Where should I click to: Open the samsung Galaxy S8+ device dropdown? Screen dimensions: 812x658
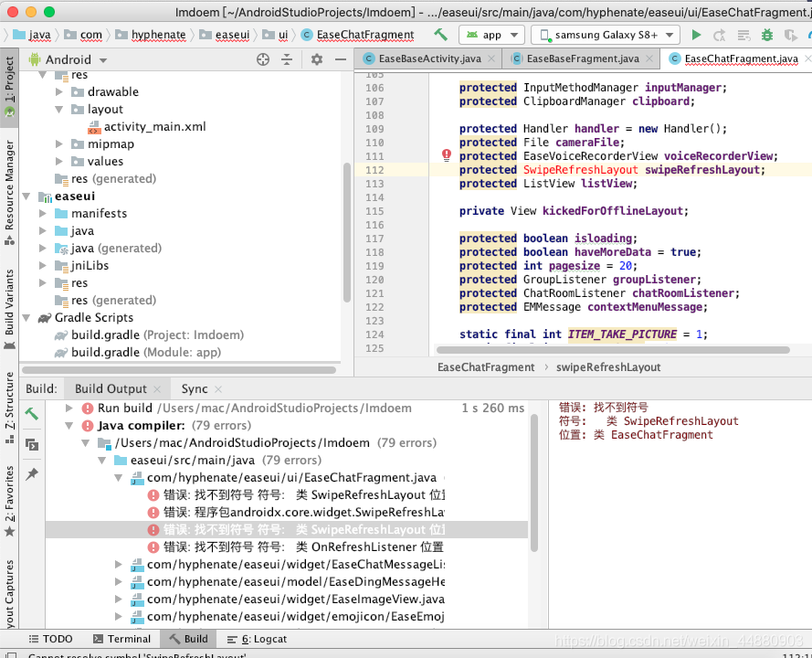(x=606, y=35)
